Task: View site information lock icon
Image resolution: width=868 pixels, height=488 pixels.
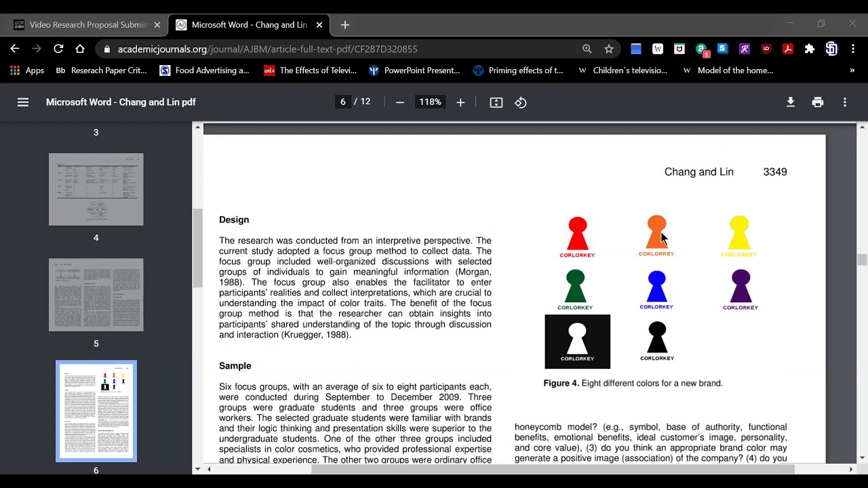Action: point(106,49)
